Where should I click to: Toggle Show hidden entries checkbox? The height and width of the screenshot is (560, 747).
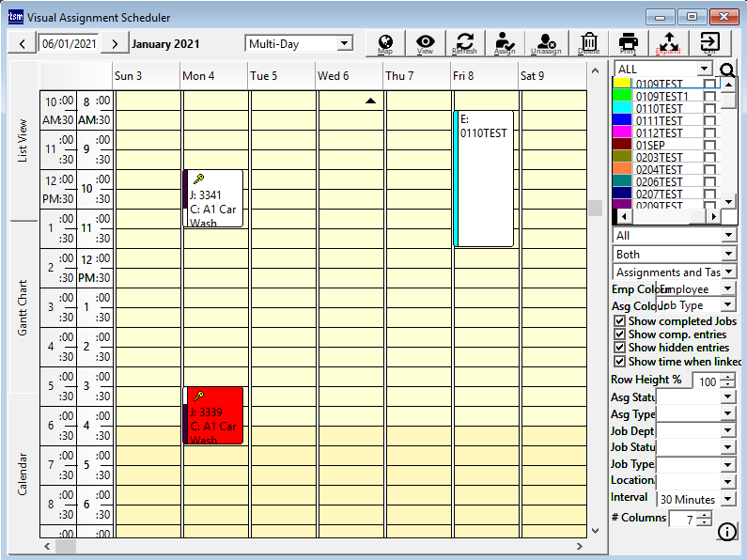pyautogui.click(x=619, y=348)
